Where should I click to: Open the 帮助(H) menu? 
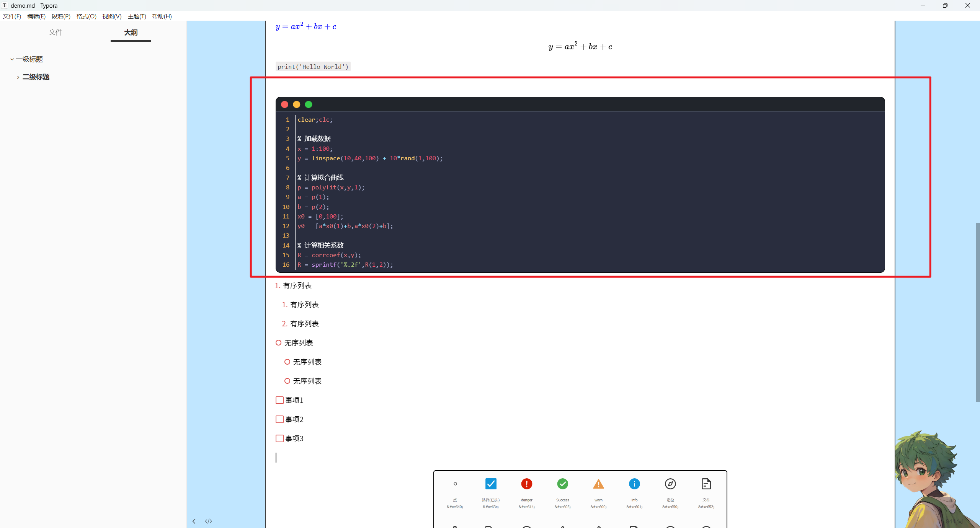(162, 16)
